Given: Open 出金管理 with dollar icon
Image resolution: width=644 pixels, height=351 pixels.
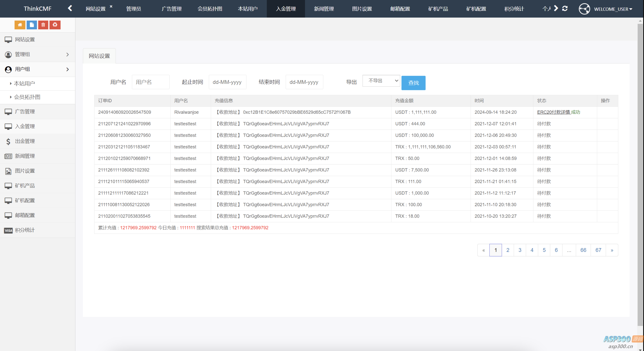Looking at the screenshot, I should coord(25,141).
